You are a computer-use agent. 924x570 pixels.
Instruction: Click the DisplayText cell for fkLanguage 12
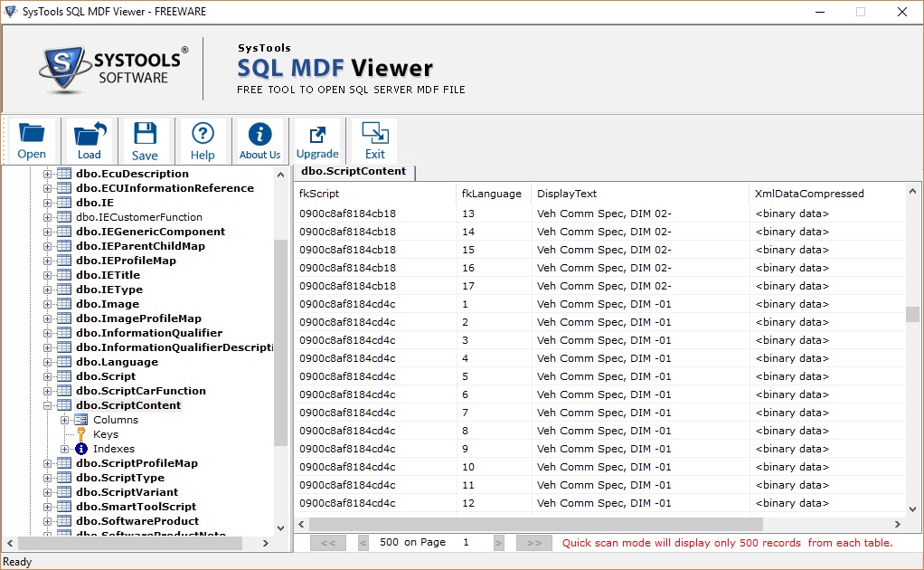[640, 503]
